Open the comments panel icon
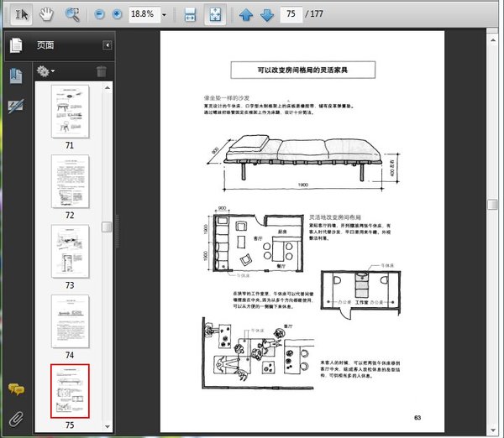Screen dimensions: 504x438 pyautogui.click(x=15, y=388)
